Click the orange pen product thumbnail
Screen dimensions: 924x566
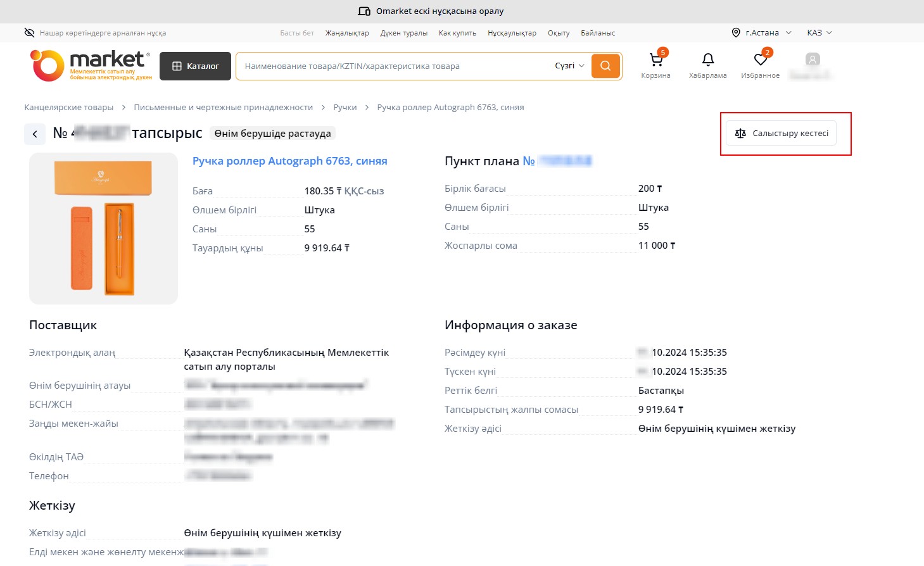[x=103, y=229]
